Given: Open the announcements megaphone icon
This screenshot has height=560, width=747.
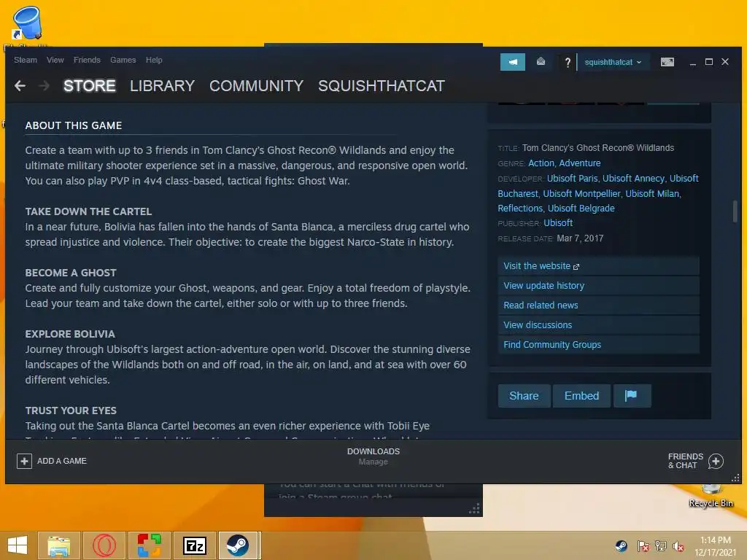Looking at the screenshot, I should pos(513,62).
